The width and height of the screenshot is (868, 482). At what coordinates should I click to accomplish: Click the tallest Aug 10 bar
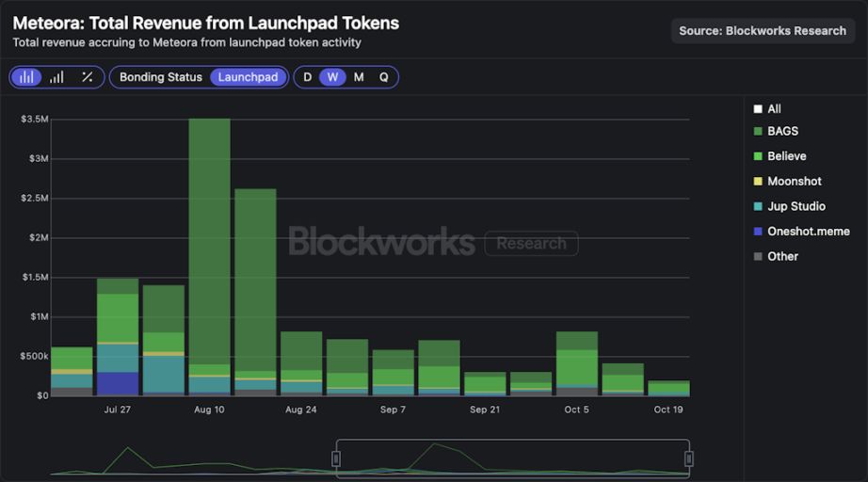pos(209,245)
